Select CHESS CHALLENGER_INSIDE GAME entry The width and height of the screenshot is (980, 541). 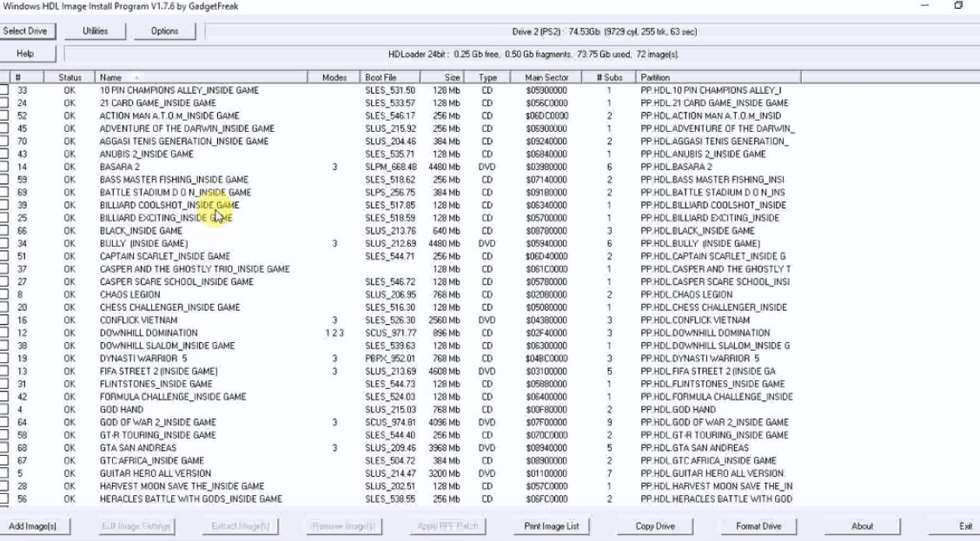169,307
